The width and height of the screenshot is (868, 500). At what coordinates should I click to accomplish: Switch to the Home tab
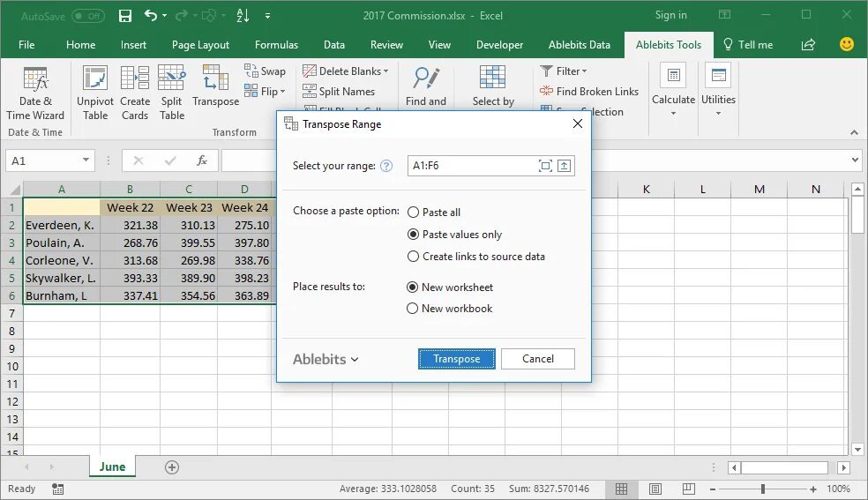tap(81, 45)
